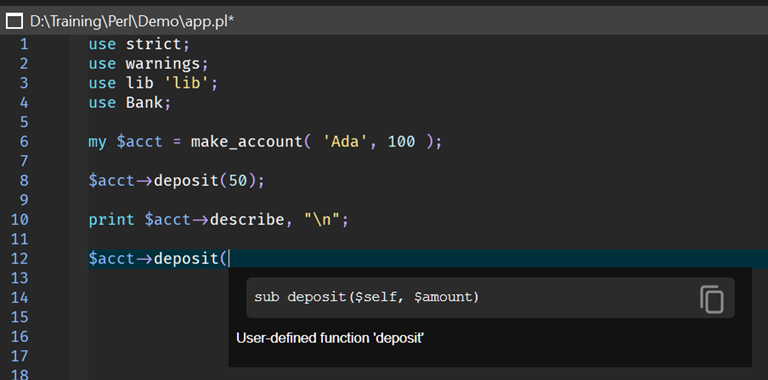This screenshot has height=380, width=768.
Task: Click the word 'warnings' on line 2
Action: (163, 64)
